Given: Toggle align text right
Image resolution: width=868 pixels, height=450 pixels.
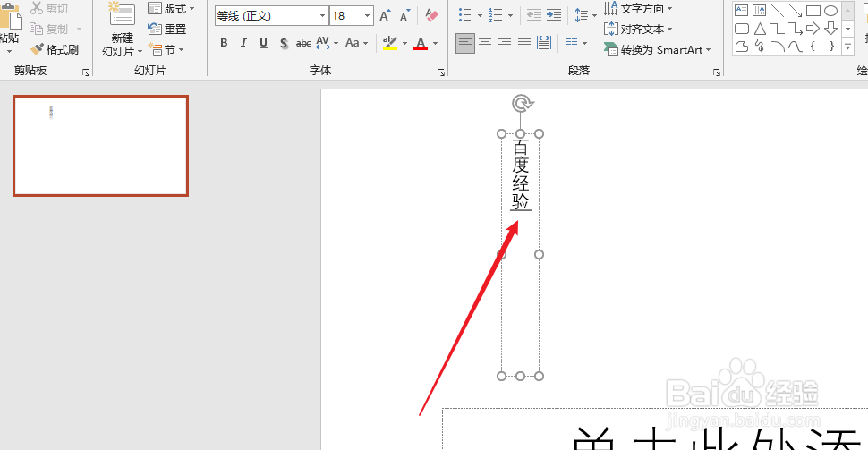Looking at the screenshot, I should coord(505,43).
